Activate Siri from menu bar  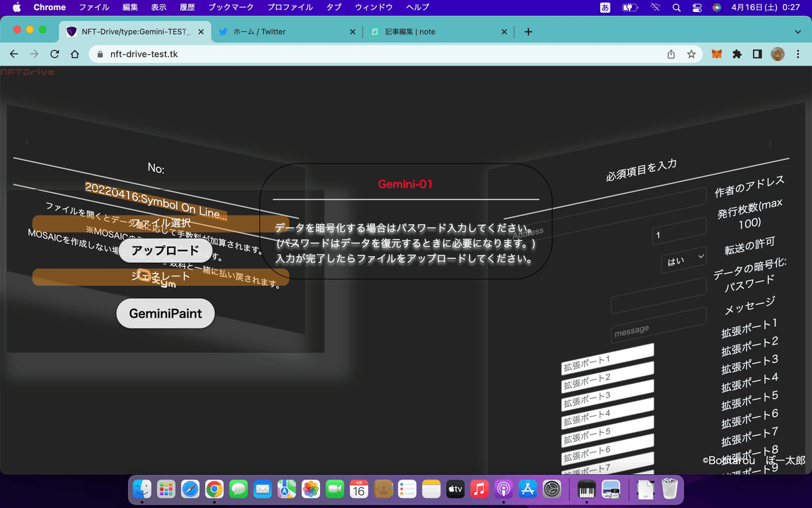717,7
